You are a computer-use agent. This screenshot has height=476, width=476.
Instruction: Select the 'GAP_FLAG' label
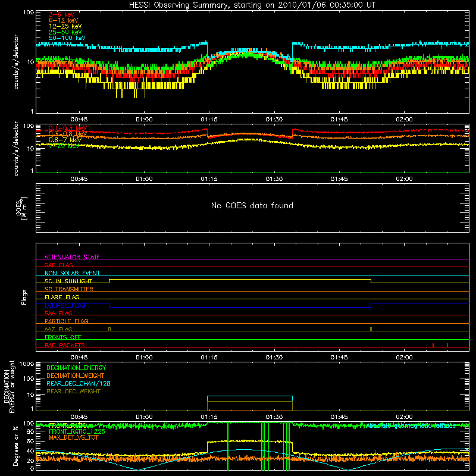pyautogui.click(x=58, y=265)
